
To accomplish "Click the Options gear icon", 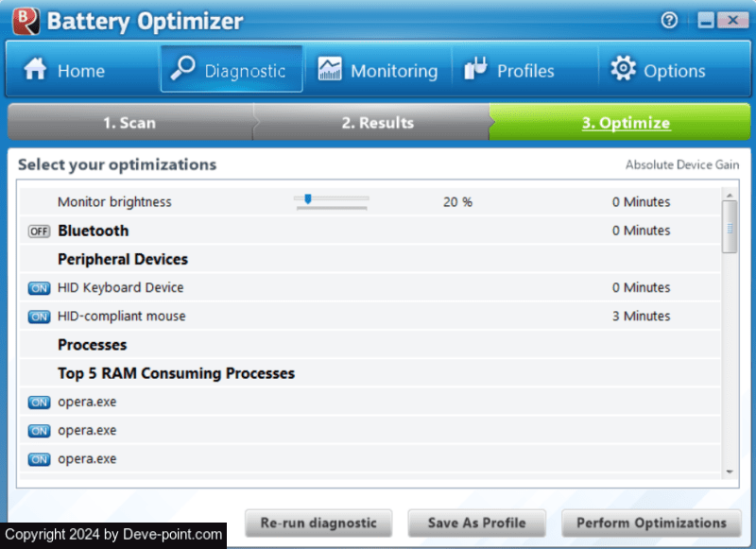I will tap(622, 70).
